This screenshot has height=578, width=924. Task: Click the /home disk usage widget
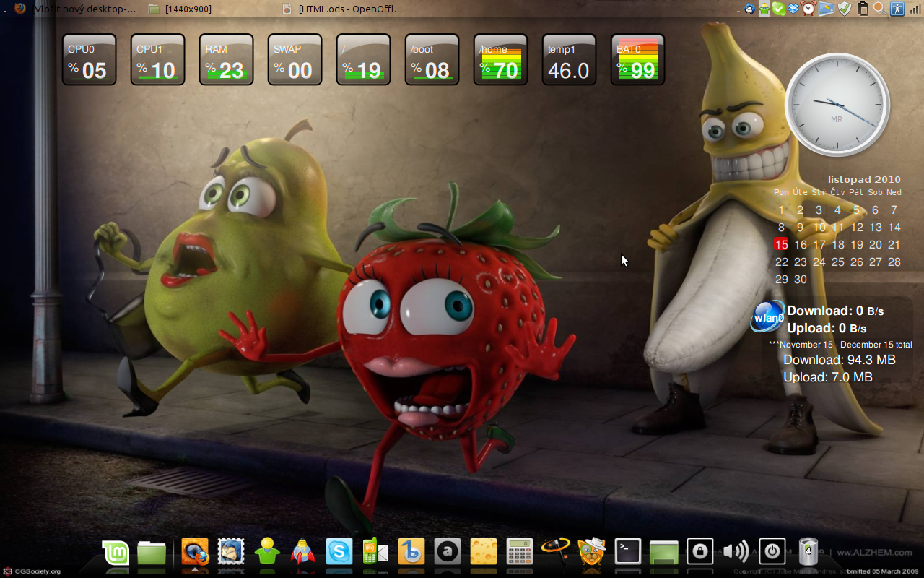(x=500, y=59)
